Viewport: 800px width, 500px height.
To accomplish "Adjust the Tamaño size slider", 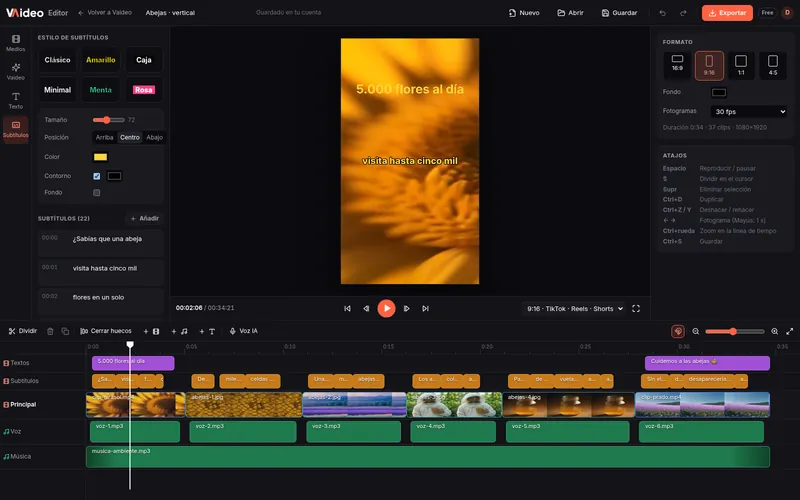I will (x=109, y=120).
